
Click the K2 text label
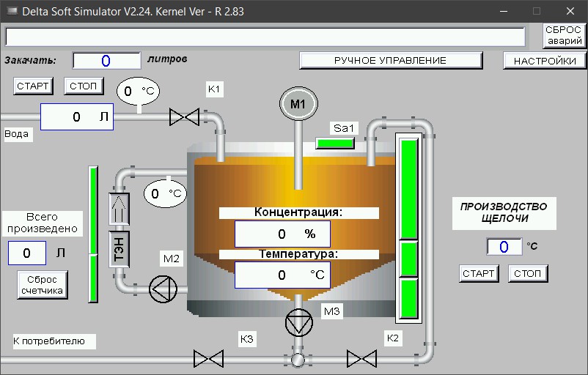(393, 338)
